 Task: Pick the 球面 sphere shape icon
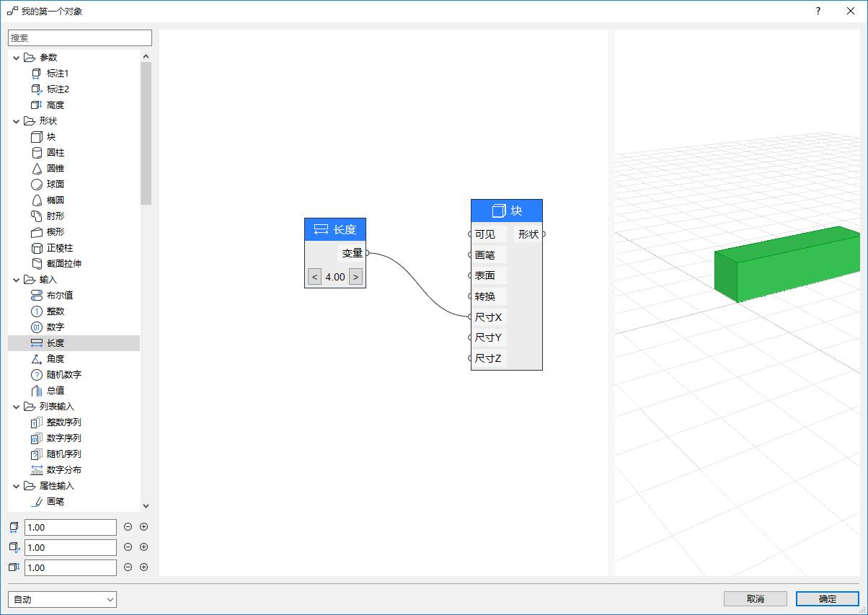pos(37,185)
